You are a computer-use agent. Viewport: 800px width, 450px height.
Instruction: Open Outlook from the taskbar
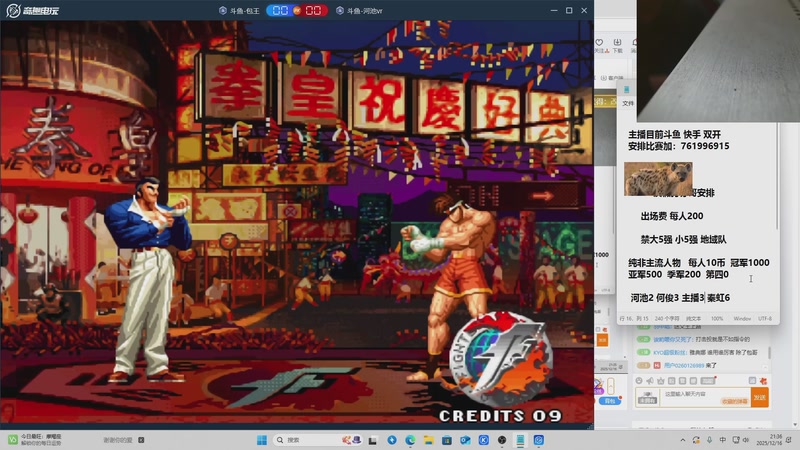[x=465, y=440]
